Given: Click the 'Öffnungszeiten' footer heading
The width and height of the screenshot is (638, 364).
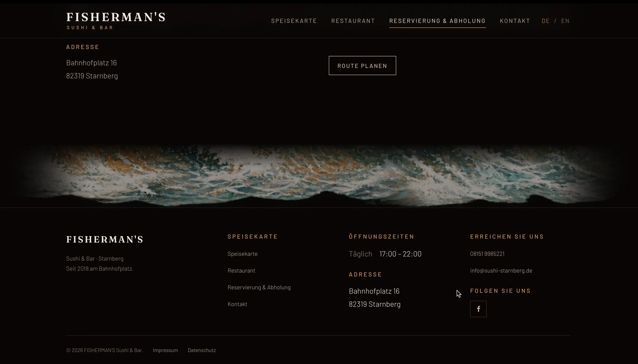Looking at the screenshot, I should 381,237.
